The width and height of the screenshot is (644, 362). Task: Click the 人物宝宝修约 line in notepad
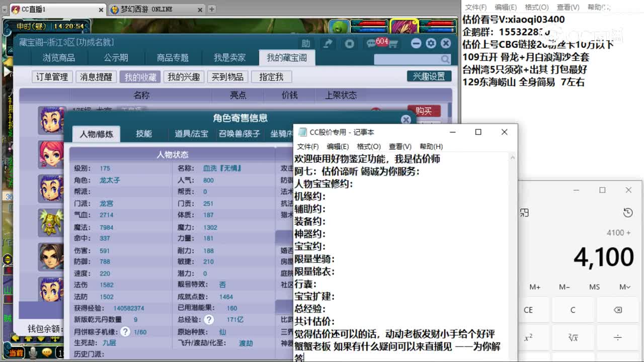[x=324, y=184]
